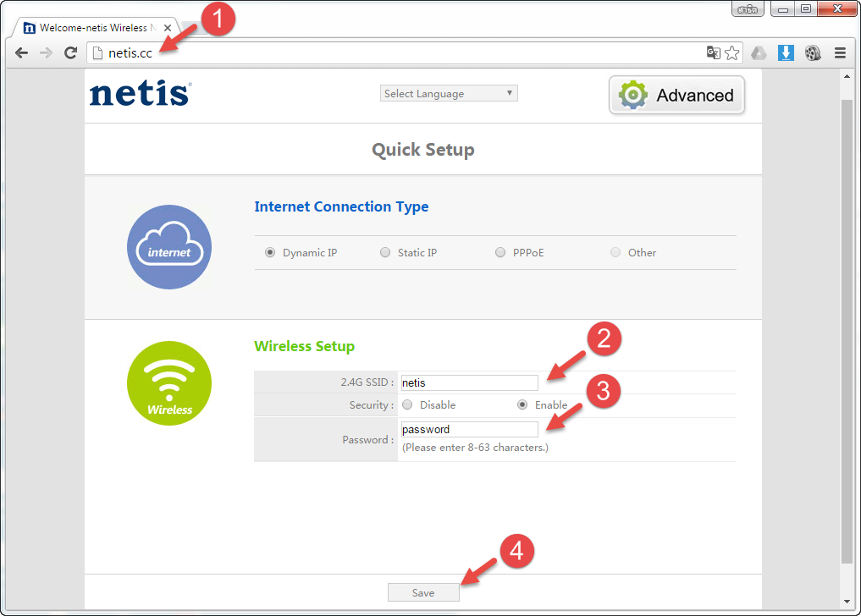Click the blue download extension icon
Image resolution: width=861 pixels, height=616 pixels.
tap(786, 52)
